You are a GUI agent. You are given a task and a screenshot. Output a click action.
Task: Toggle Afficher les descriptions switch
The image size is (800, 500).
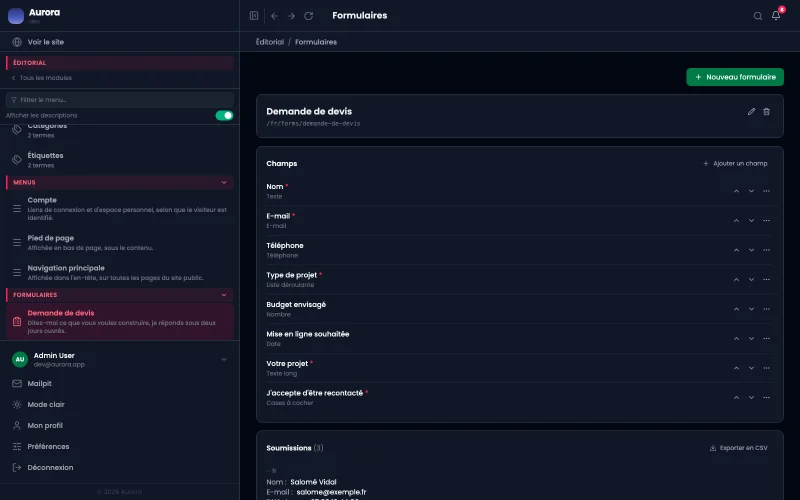[224, 115]
